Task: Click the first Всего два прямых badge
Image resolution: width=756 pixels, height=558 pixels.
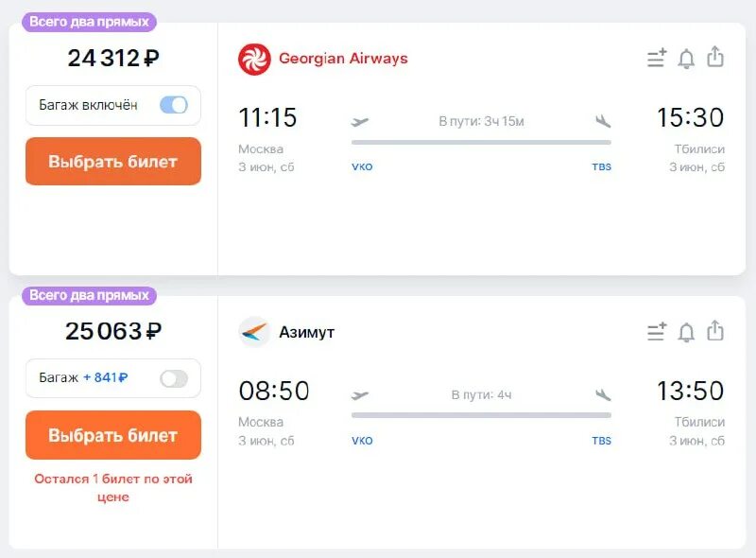Action: tap(89, 22)
